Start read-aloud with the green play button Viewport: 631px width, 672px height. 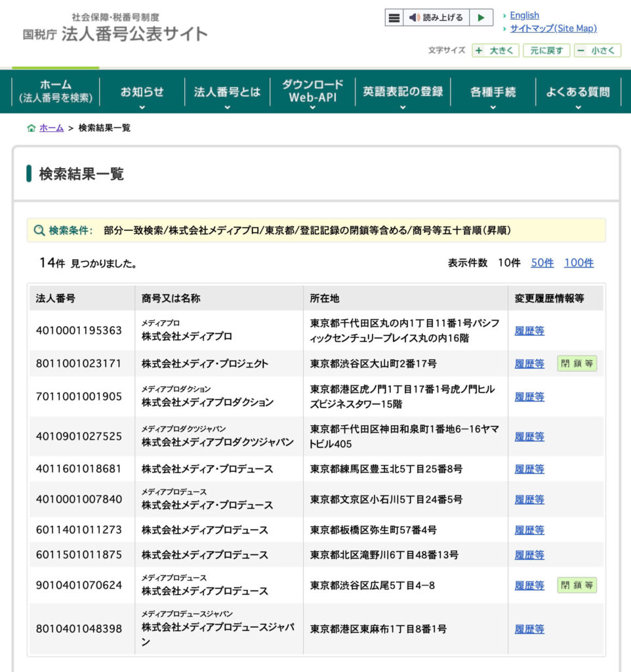481,18
